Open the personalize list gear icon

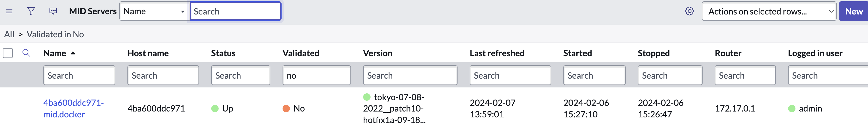689,11
